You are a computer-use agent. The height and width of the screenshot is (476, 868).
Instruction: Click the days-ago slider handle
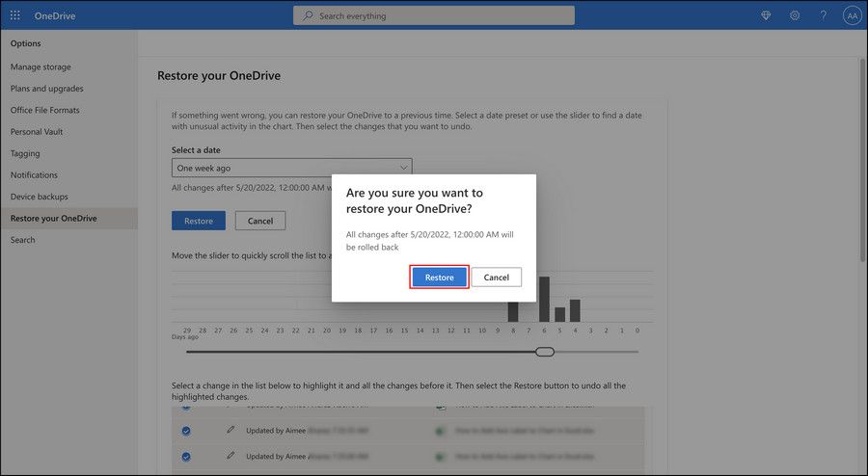click(545, 352)
